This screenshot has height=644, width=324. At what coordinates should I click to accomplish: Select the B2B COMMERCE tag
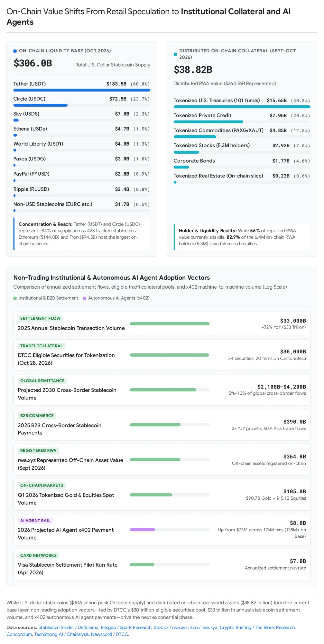click(x=37, y=416)
